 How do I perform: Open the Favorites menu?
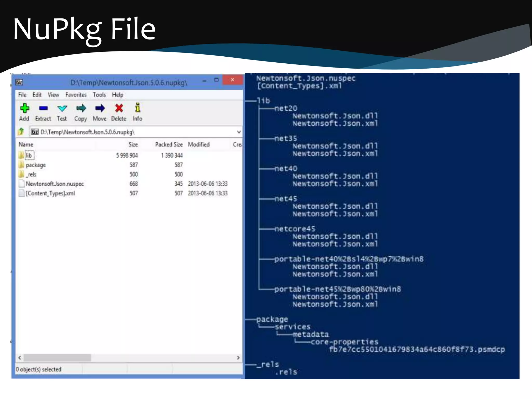76,95
